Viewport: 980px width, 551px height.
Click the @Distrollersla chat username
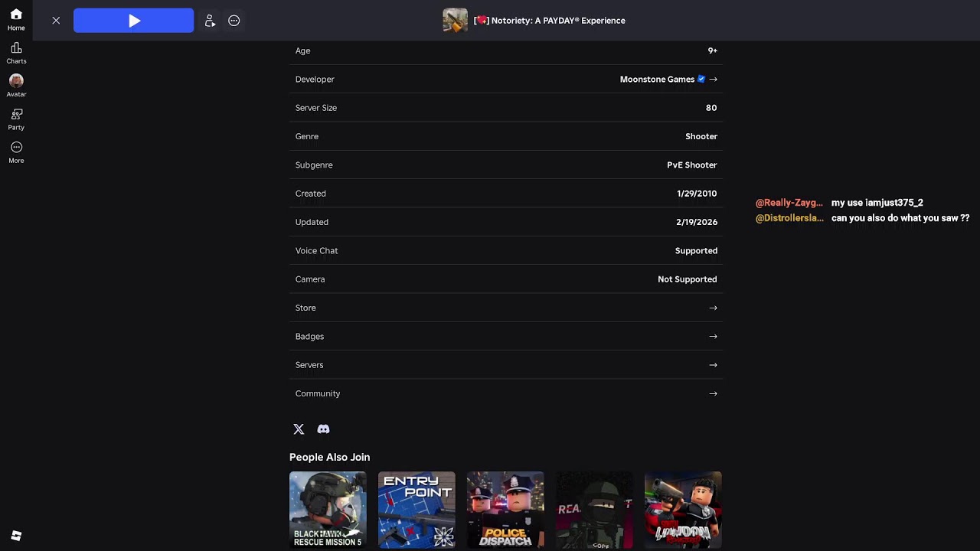(789, 218)
